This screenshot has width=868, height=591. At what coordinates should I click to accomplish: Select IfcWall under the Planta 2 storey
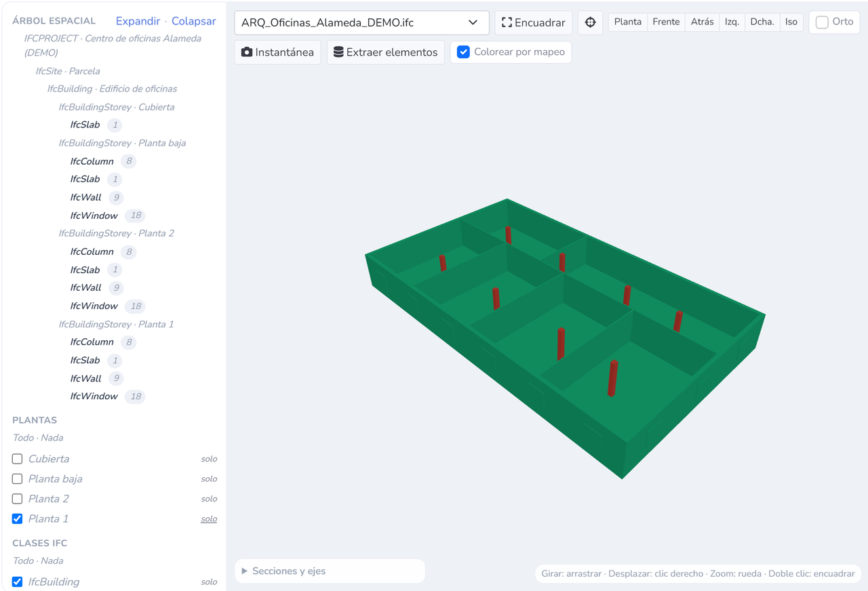tap(85, 287)
